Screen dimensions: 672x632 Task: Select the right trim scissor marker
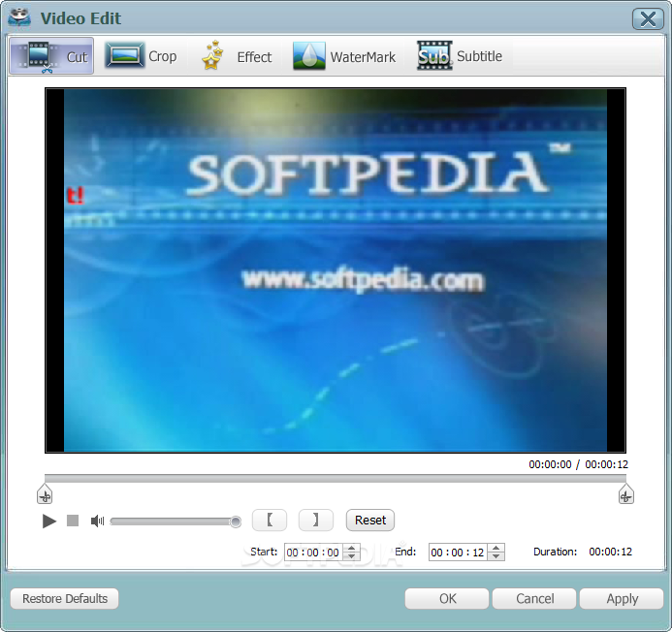[x=626, y=494]
